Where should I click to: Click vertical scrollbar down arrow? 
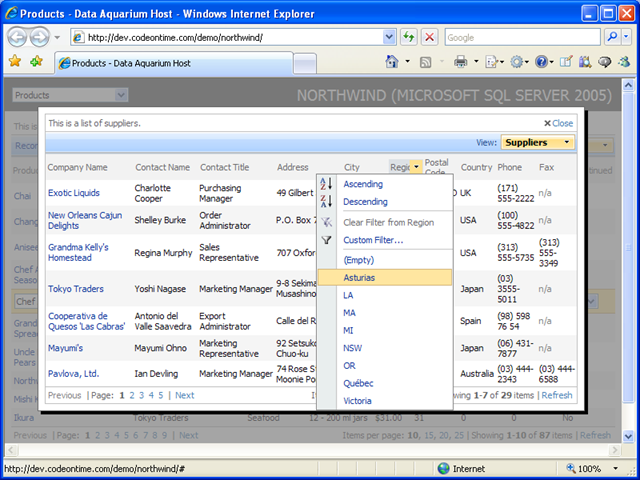pos(628,436)
